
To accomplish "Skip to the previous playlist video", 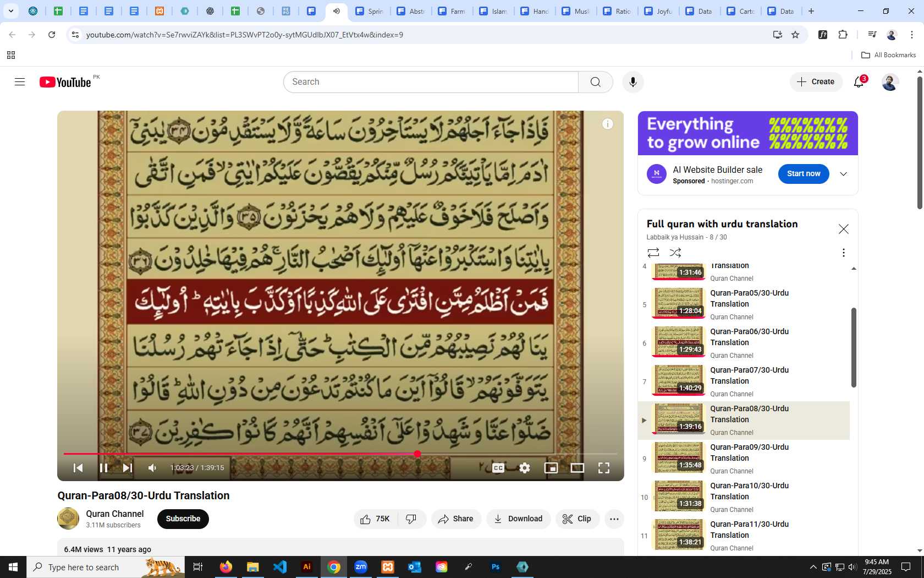I will 78,468.
